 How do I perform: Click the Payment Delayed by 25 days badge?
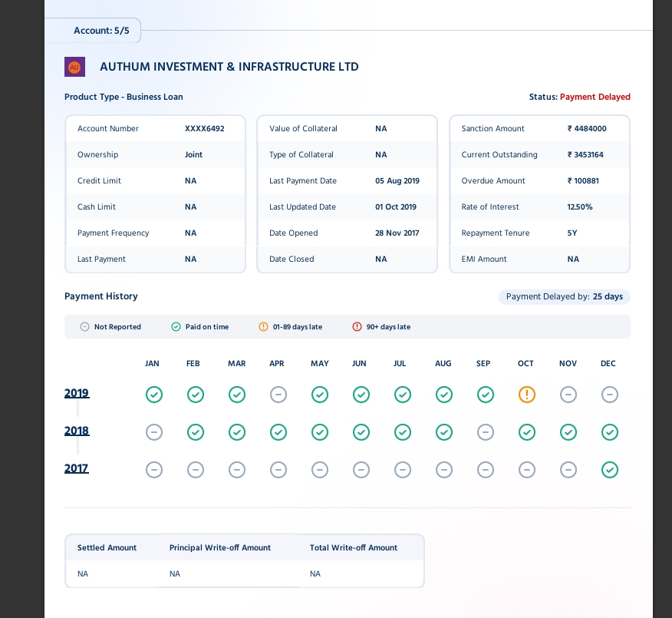[564, 296]
